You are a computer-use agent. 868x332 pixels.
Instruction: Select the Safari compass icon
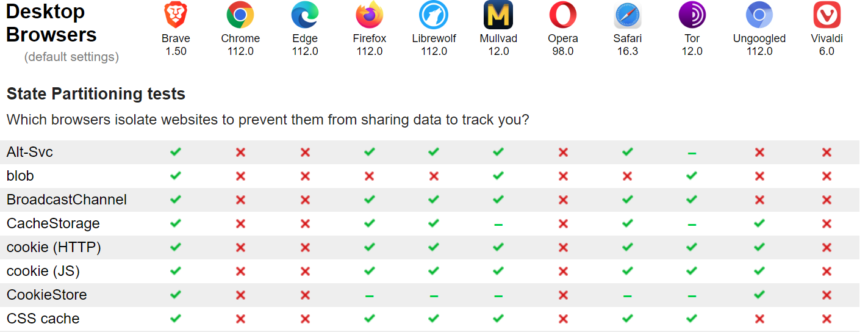[628, 15]
